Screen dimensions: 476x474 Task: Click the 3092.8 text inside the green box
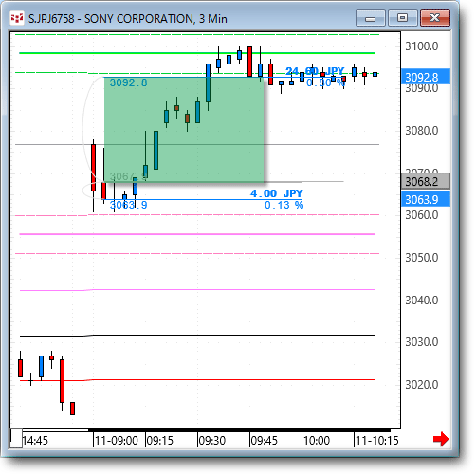click(128, 82)
